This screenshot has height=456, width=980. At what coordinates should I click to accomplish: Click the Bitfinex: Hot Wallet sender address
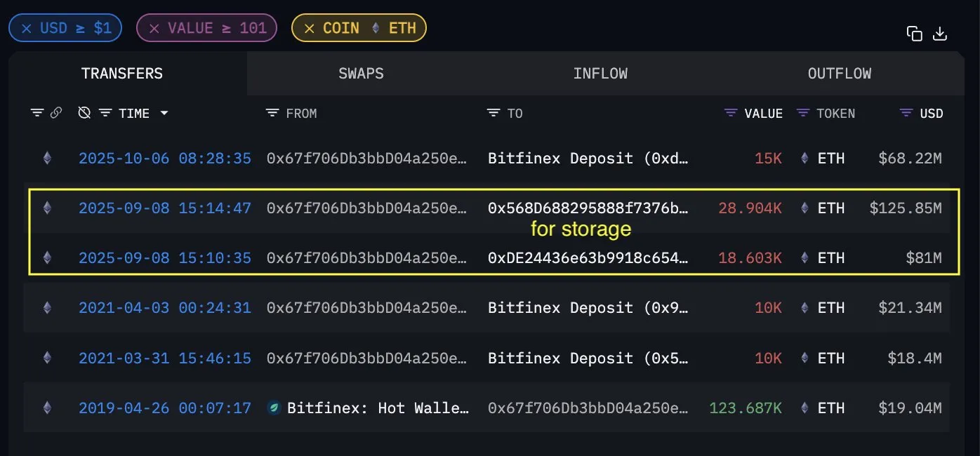click(x=376, y=408)
